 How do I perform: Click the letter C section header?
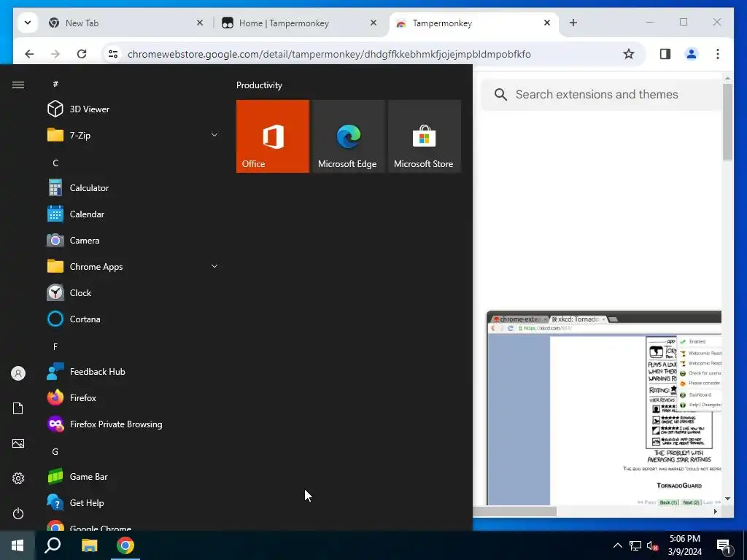click(x=55, y=163)
